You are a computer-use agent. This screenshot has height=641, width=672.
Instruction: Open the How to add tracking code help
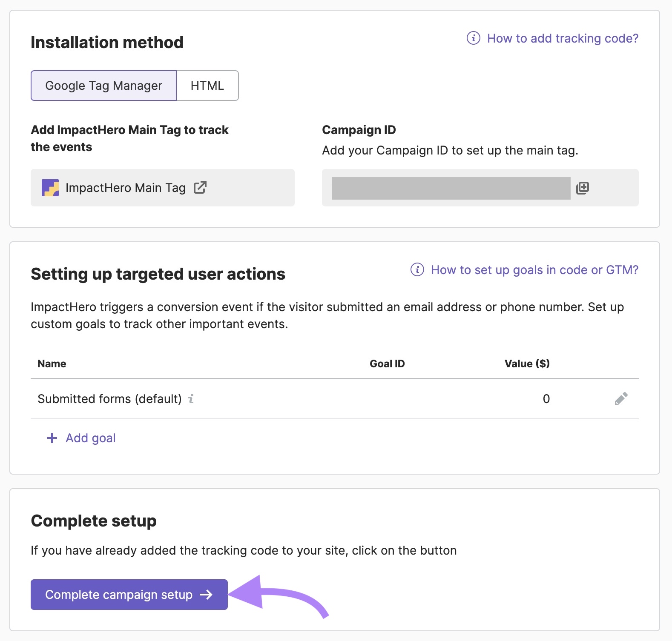coord(562,38)
